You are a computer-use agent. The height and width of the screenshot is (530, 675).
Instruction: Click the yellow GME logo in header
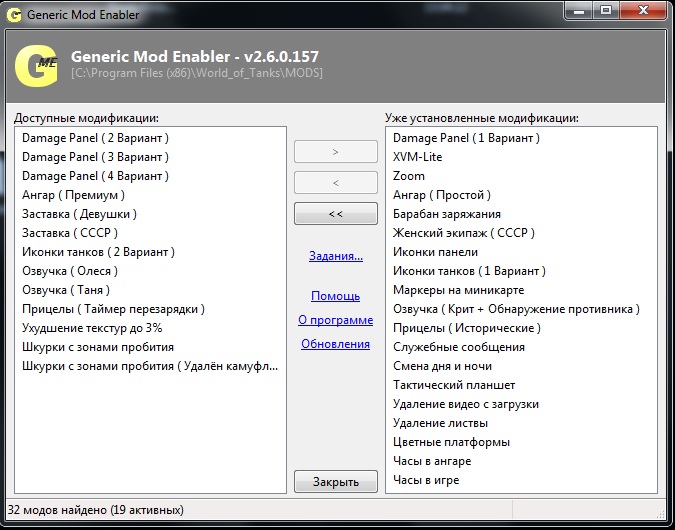[36, 66]
